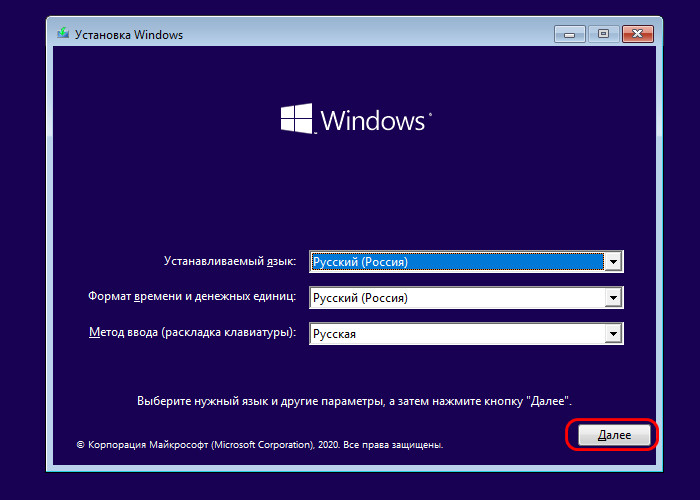The height and width of the screenshot is (500, 700).
Task: Click the Windows logo
Action: 356,119
